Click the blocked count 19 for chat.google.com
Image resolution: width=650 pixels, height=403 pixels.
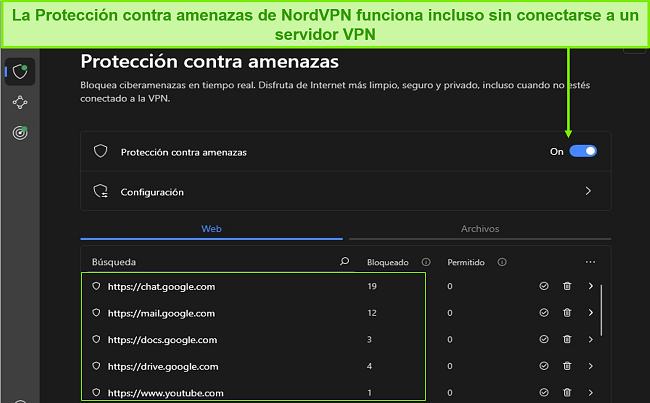click(372, 286)
